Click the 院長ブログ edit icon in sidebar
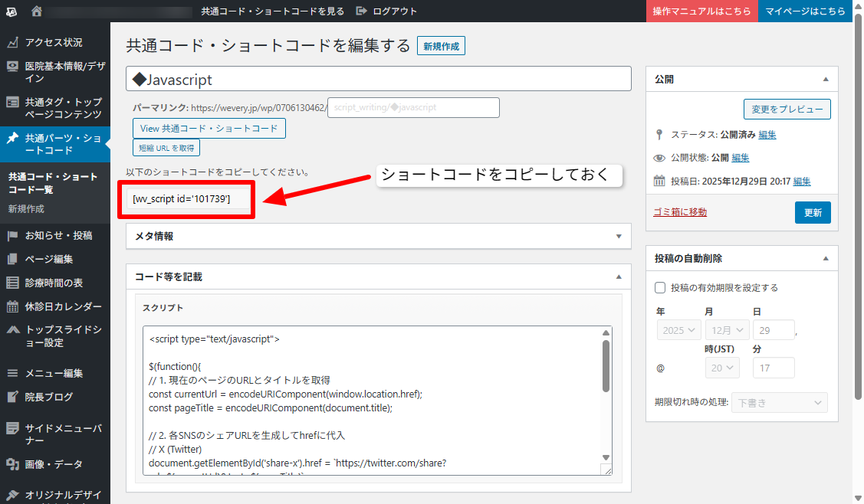864x504 pixels. point(12,397)
